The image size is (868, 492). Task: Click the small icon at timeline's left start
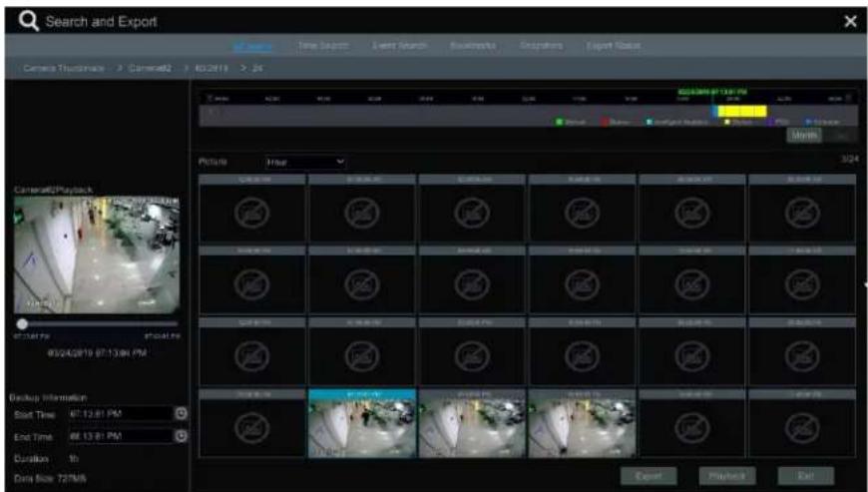[x=210, y=98]
